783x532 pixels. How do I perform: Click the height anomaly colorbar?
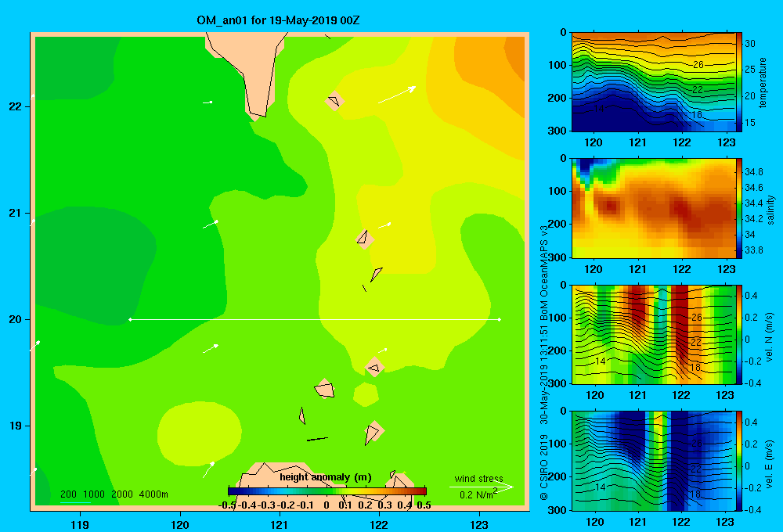tap(327, 491)
